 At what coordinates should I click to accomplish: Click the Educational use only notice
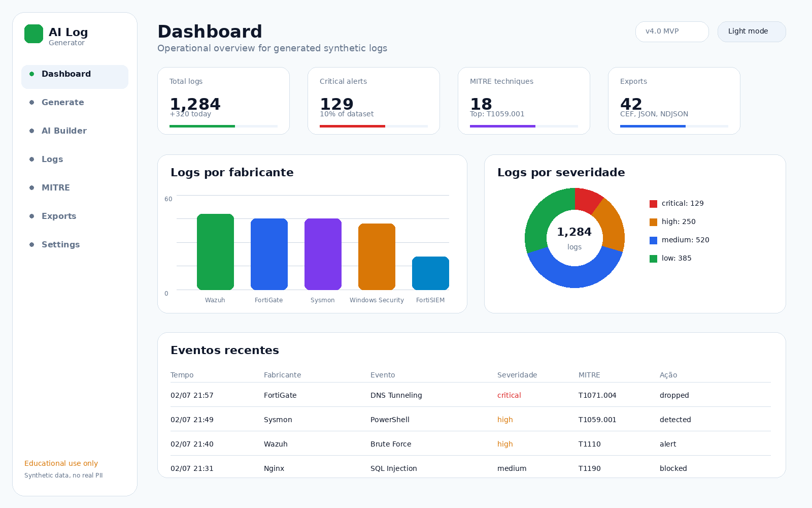(61, 463)
